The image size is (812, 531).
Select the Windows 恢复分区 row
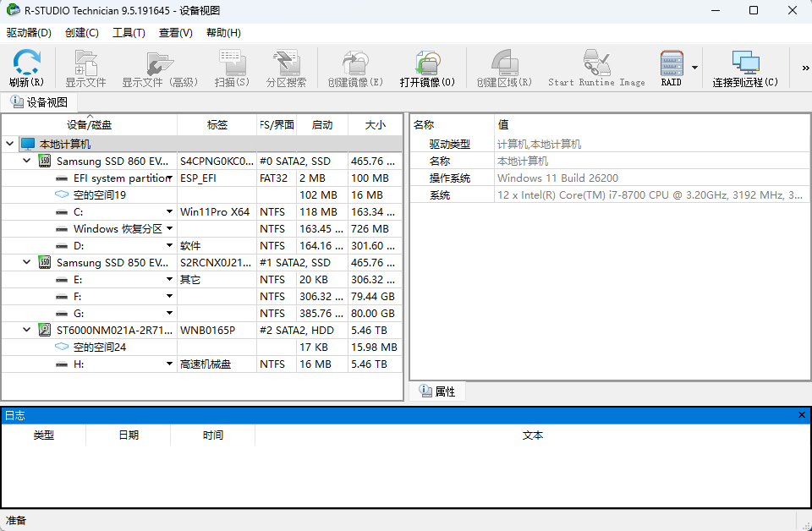pyautogui.click(x=201, y=229)
